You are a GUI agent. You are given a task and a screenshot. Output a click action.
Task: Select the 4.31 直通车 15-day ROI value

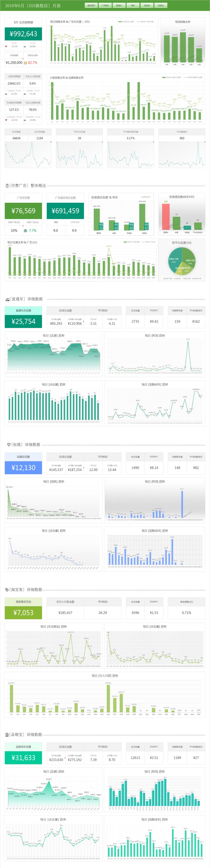(x=112, y=324)
